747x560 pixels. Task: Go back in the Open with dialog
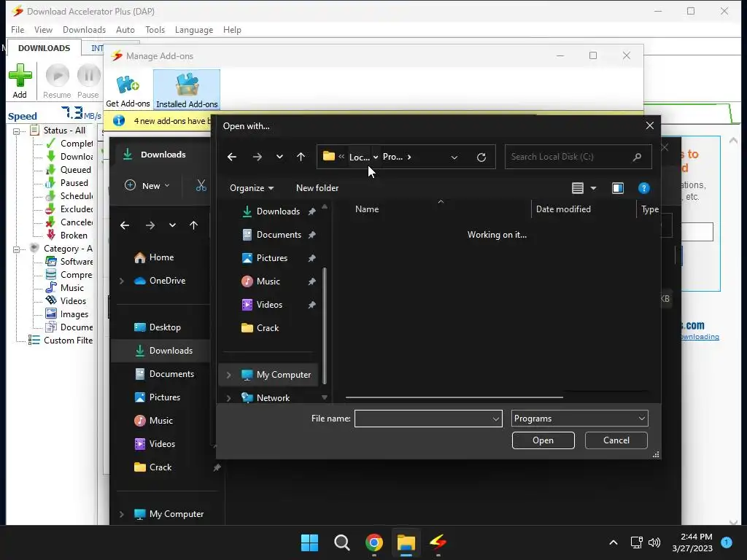pyautogui.click(x=232, y=157)
